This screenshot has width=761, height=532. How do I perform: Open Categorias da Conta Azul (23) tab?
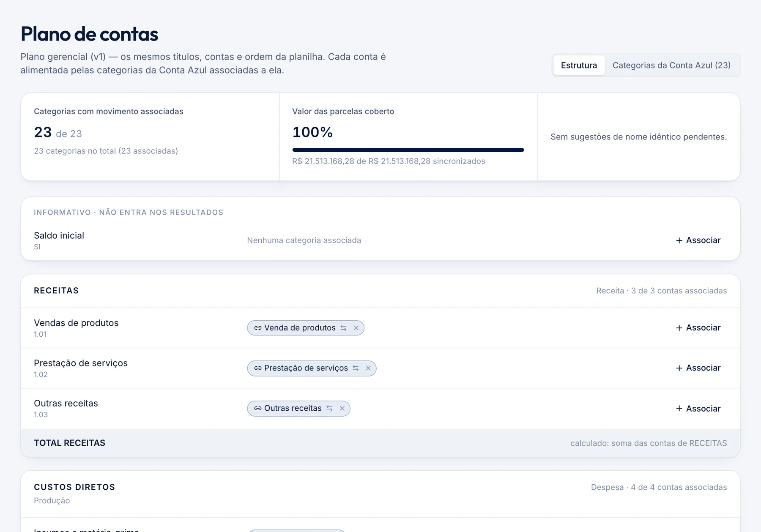point(671,65)
